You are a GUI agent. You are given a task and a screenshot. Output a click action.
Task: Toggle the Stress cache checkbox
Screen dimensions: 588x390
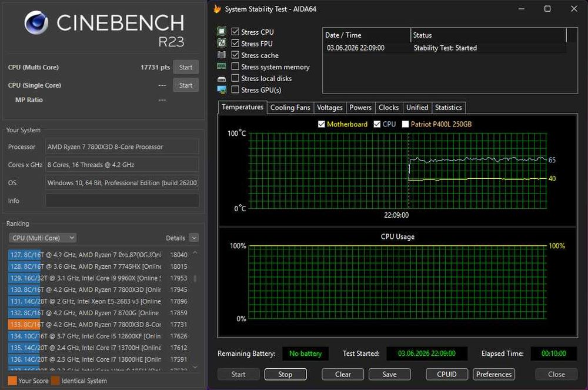pos(235,55)
